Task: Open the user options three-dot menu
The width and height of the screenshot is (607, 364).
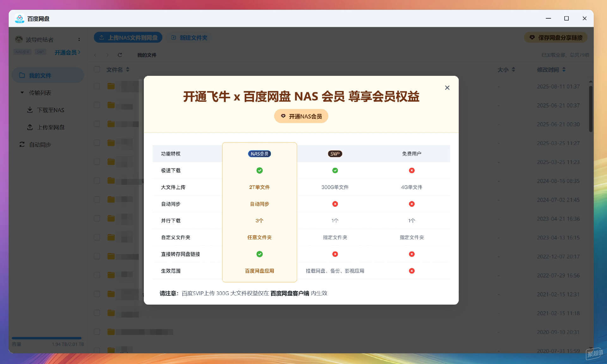Action: coord(79,39)
